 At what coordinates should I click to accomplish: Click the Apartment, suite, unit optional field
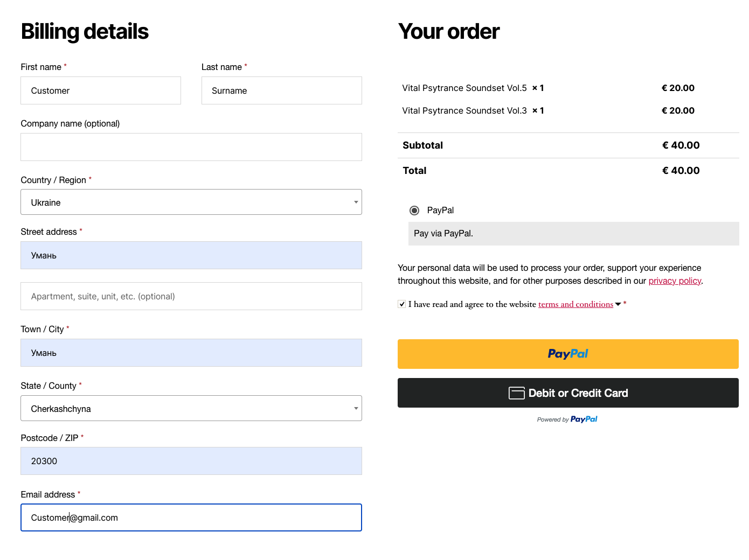click(191, 296)
